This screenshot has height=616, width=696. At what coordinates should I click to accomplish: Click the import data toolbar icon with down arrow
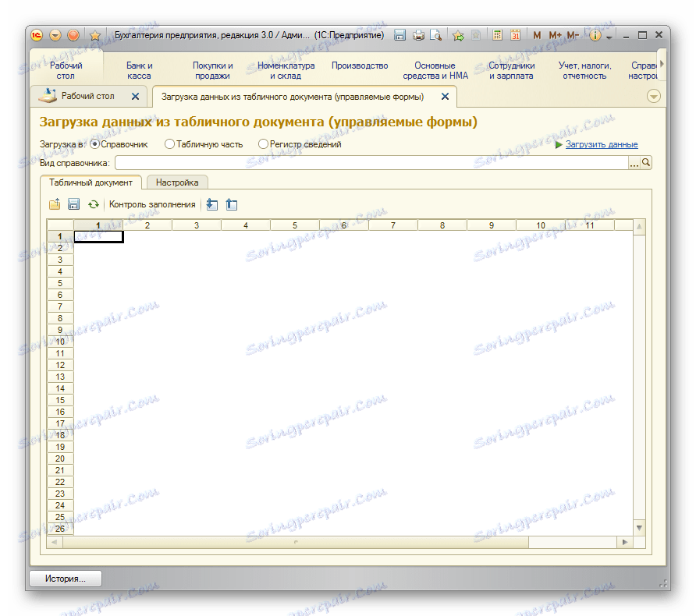coord(211,204)
